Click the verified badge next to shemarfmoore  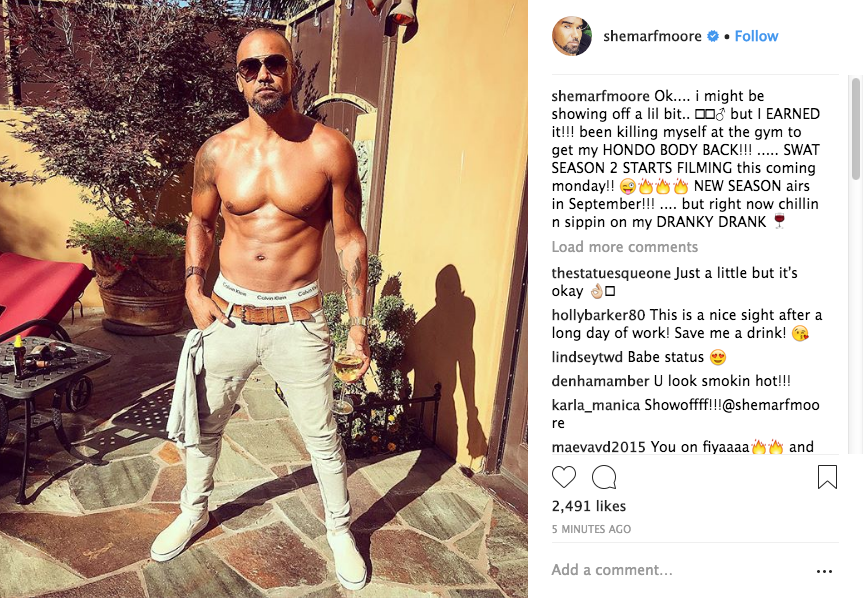tap(713, 36)
